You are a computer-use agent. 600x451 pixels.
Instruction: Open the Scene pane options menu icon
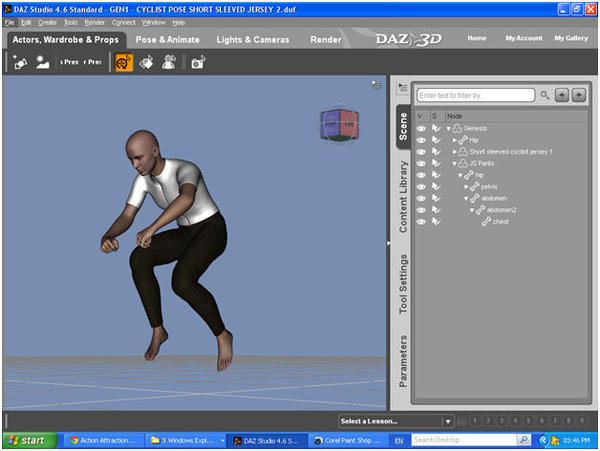click(402, 87)
